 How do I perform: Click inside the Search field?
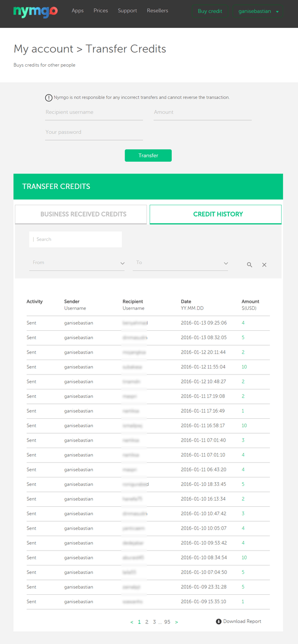coord(75,239)
